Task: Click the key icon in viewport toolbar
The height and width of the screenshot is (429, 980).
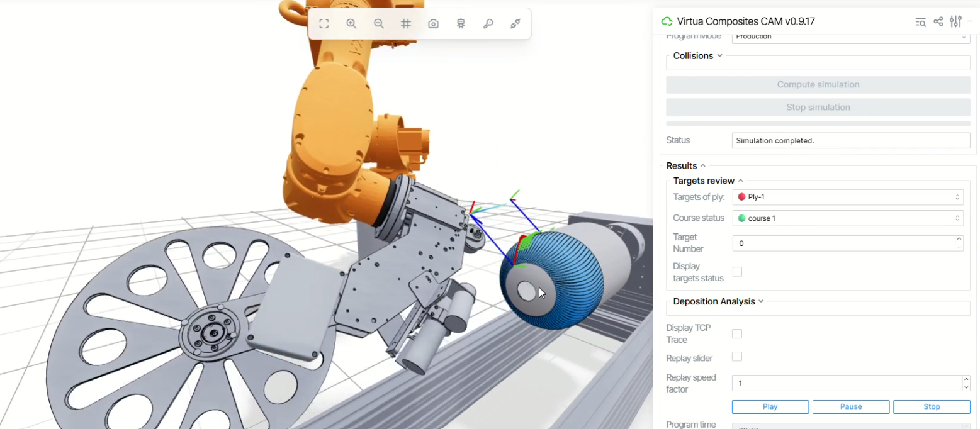Action: (488, 24)
